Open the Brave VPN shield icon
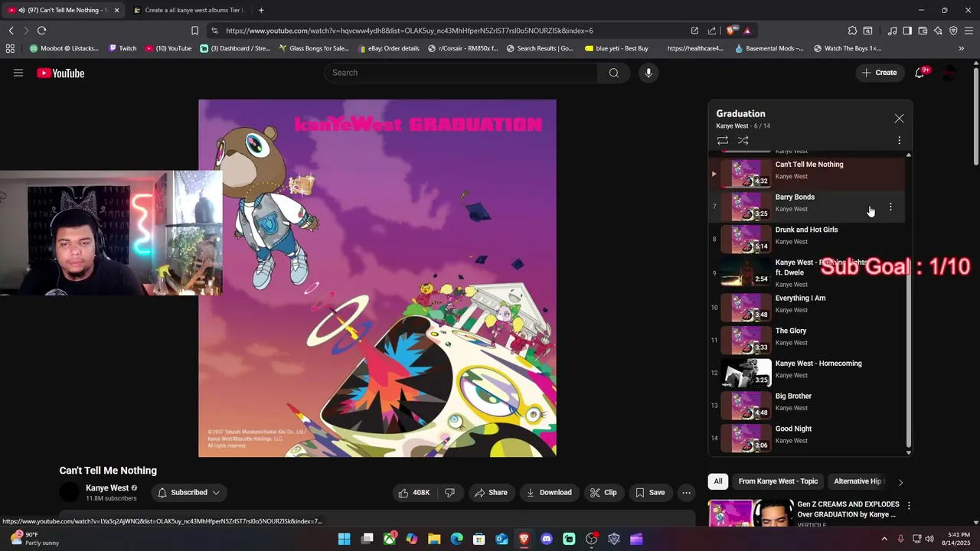This screenshot has width=980, height=551. point(953,31)
